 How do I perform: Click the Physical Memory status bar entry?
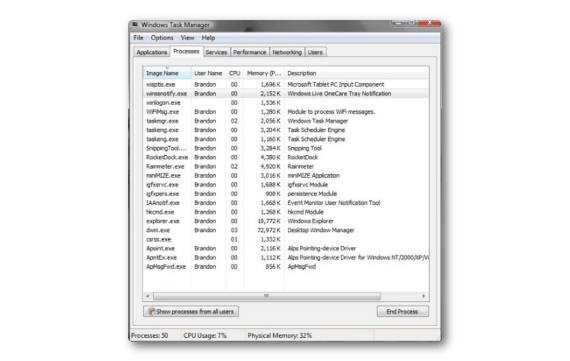point(280,336)
